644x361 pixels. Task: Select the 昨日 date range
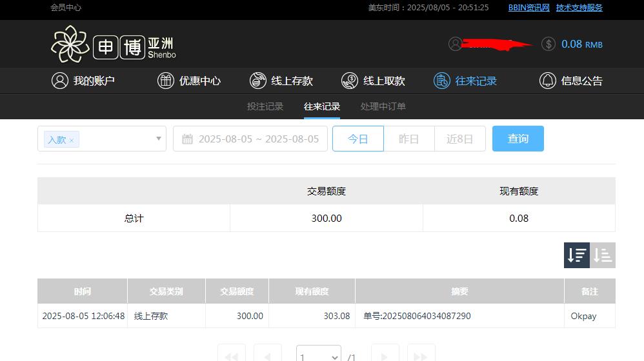(409, 139)
